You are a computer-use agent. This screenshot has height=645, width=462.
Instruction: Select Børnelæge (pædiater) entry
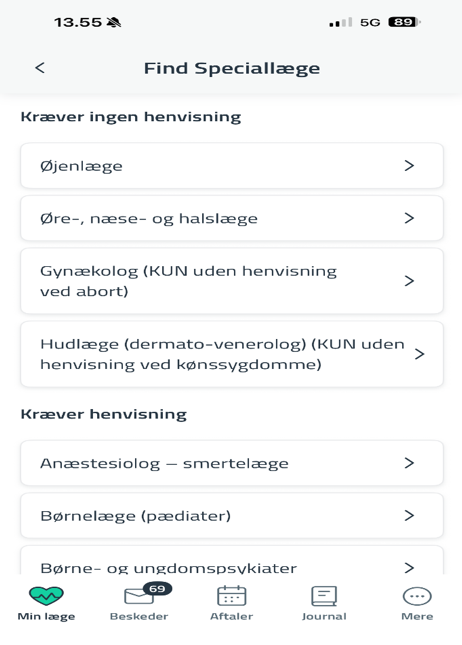click(232, 515)
